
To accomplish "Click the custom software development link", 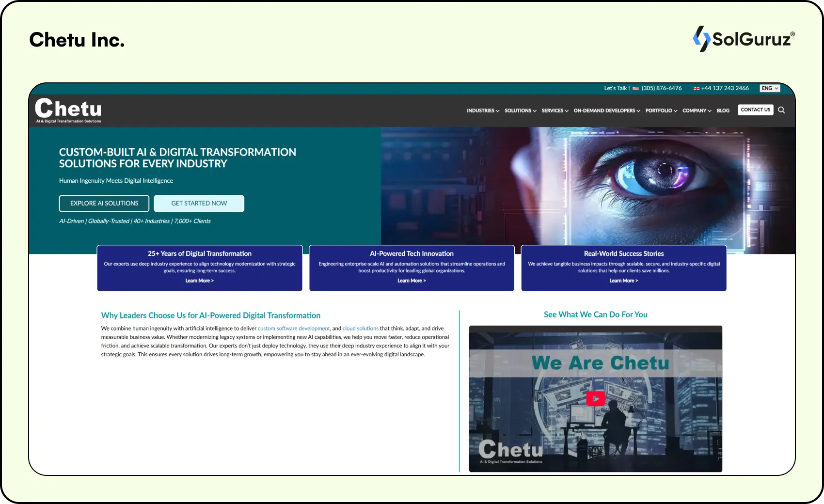I will [x=293, y=328].
